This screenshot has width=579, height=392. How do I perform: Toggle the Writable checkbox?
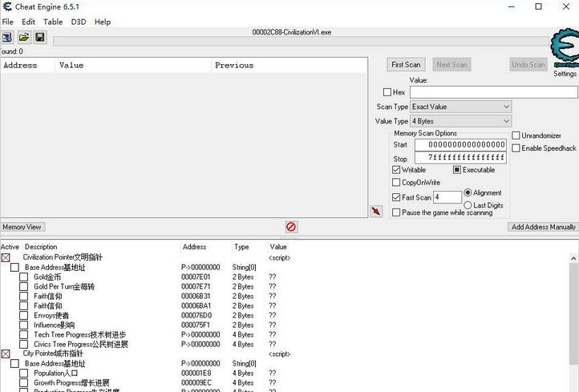[396, 170]
